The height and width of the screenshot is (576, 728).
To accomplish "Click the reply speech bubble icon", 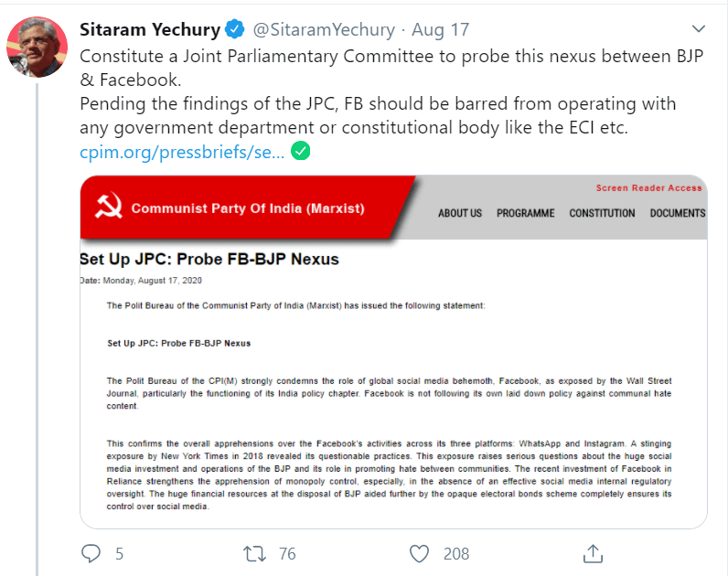I will (x=91, y=553).
